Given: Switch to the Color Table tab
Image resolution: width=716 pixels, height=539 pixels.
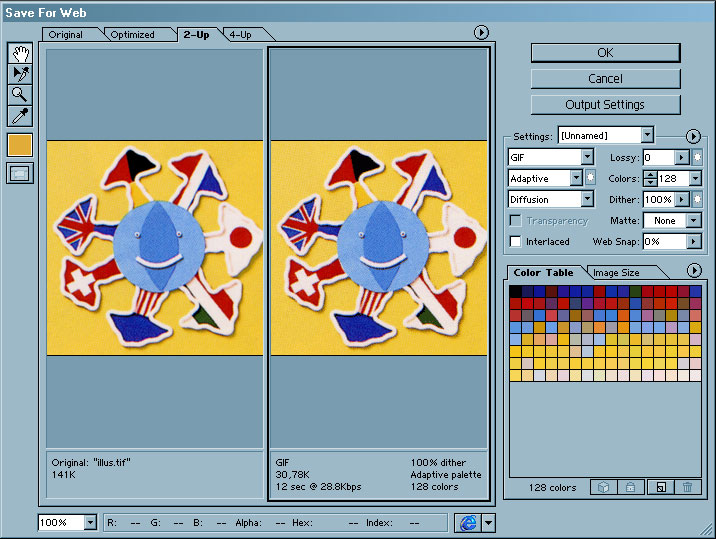Looking at the screenshot, I should point(543,273).
